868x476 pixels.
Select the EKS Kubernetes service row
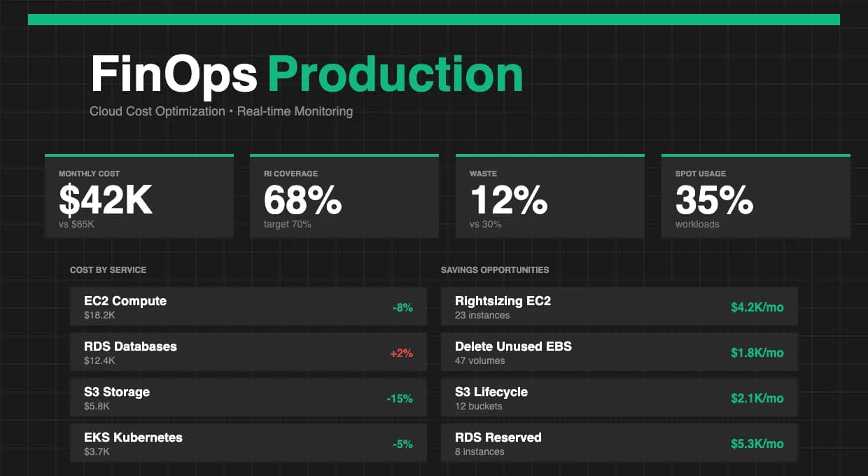click(x=248, y=443)
